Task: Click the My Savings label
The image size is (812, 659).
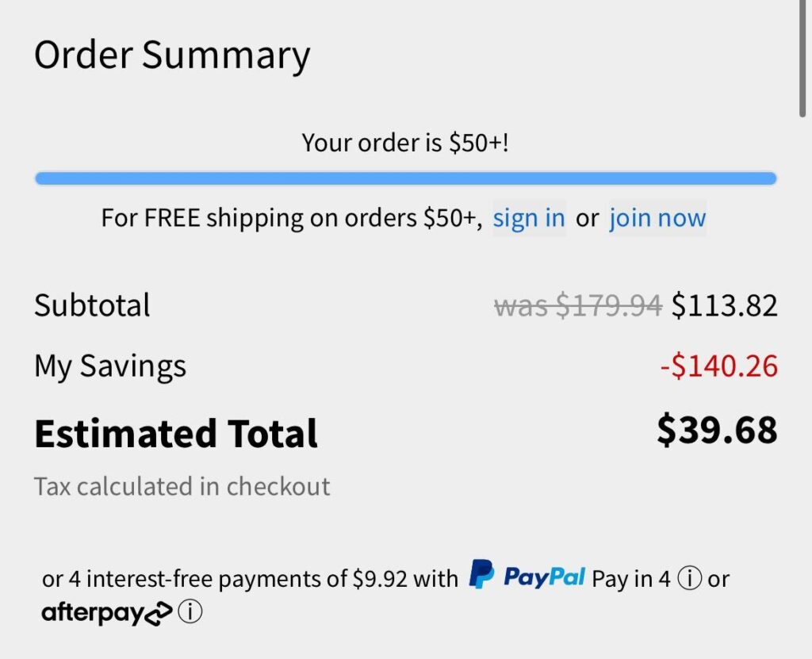Action: 110,366
